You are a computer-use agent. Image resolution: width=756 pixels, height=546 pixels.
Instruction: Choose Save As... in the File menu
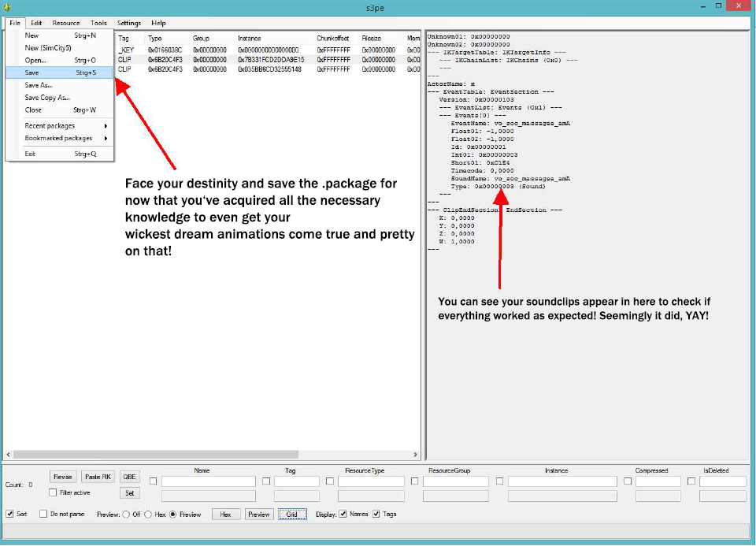click(60, 85)
